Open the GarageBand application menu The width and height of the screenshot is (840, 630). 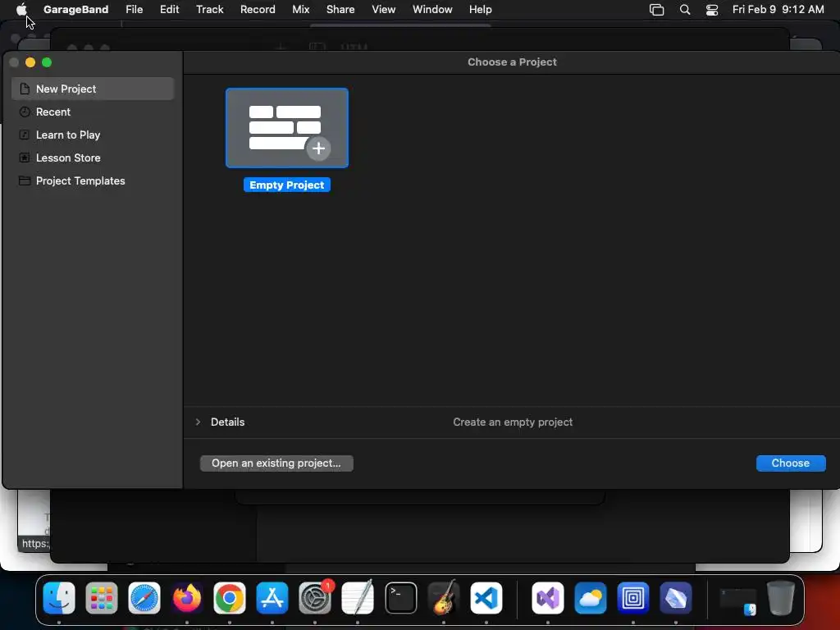point(75,9)
